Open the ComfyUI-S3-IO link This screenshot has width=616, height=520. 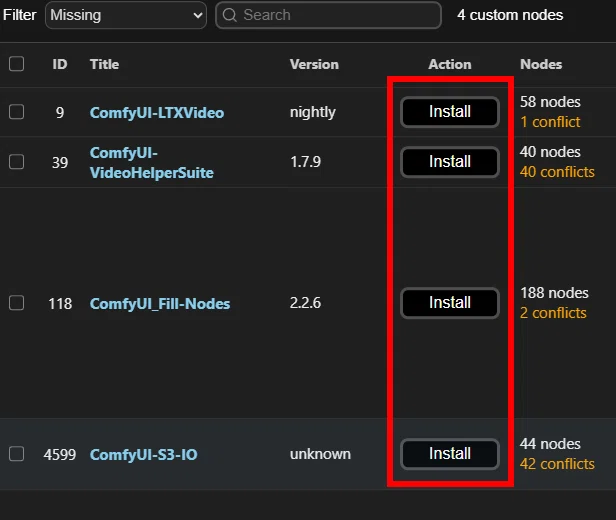[x=143, y=455]
